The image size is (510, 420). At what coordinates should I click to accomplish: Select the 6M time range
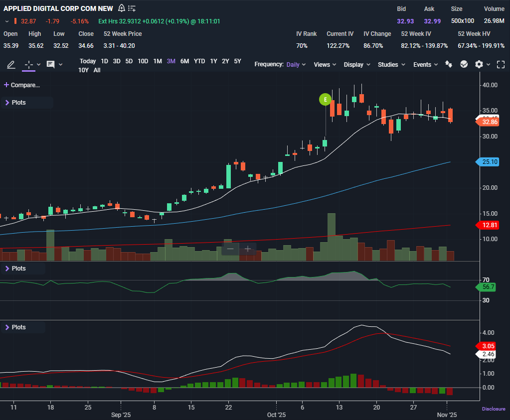click(185, 61)
